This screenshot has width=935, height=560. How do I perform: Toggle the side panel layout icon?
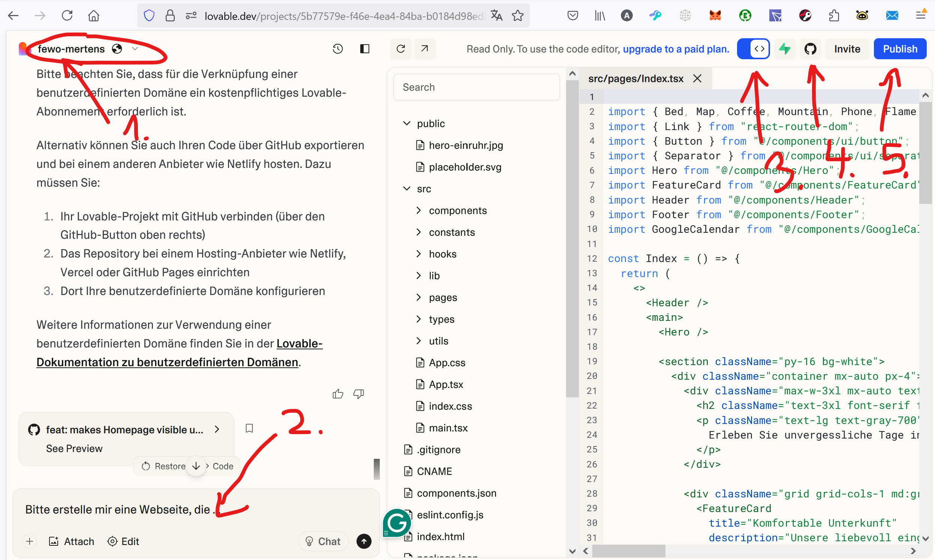364,49
